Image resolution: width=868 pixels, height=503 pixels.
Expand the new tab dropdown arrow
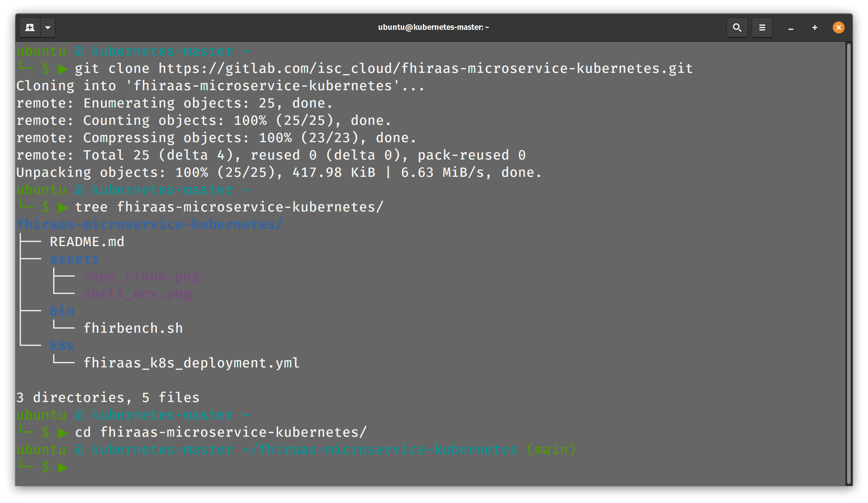[48, 27]
